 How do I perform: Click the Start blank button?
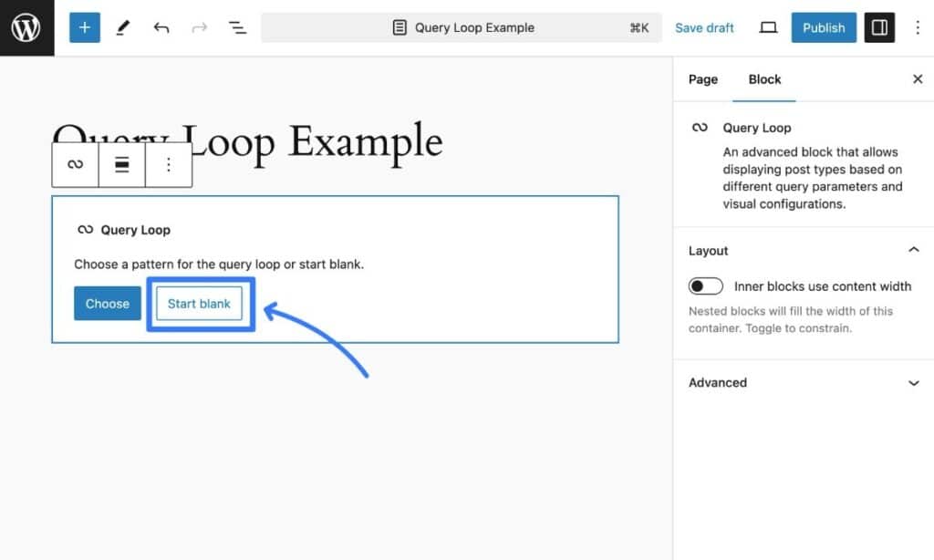[199, 304]
